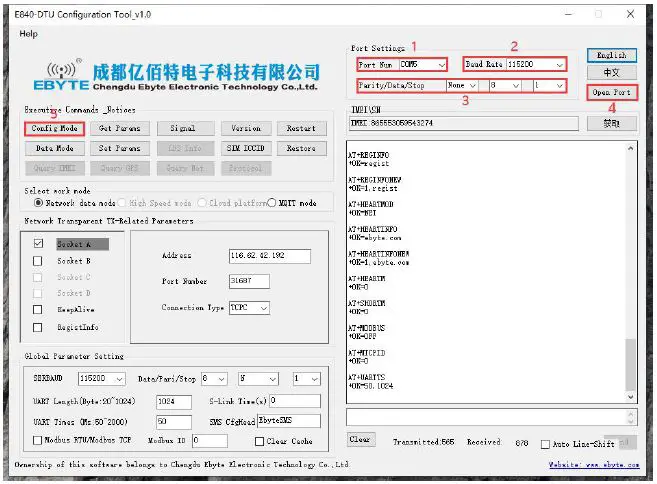Open the SERBAUD 115200 dropdown
The height and width of the screenshot is (484, 657).
point(101,378)
